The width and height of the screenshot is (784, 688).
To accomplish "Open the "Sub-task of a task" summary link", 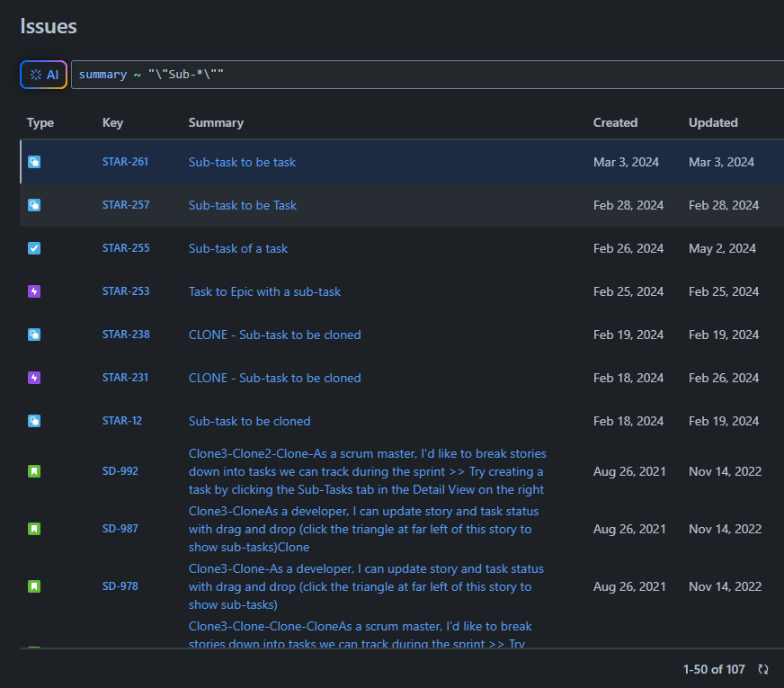I will (238, 248).
